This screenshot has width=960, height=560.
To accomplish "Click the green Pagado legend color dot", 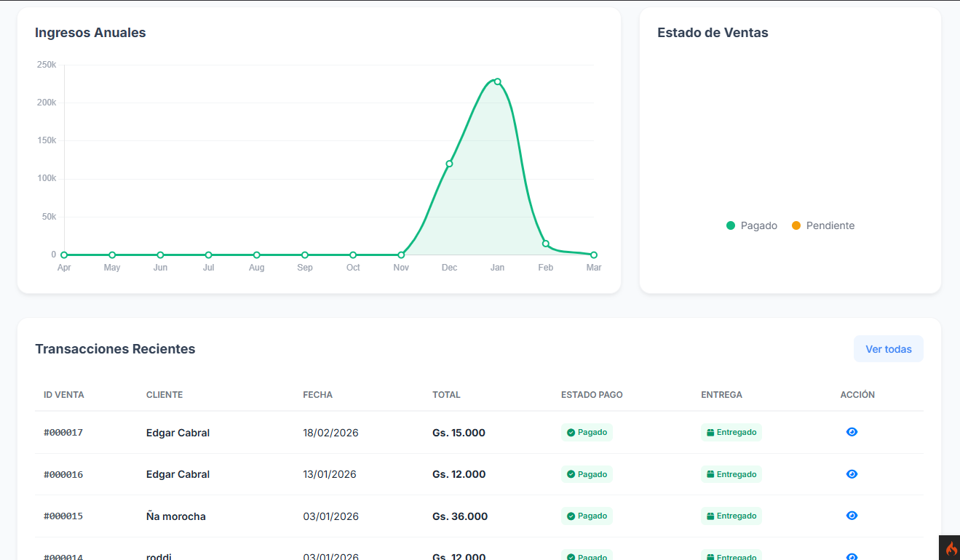I will (x=731, y=226).
